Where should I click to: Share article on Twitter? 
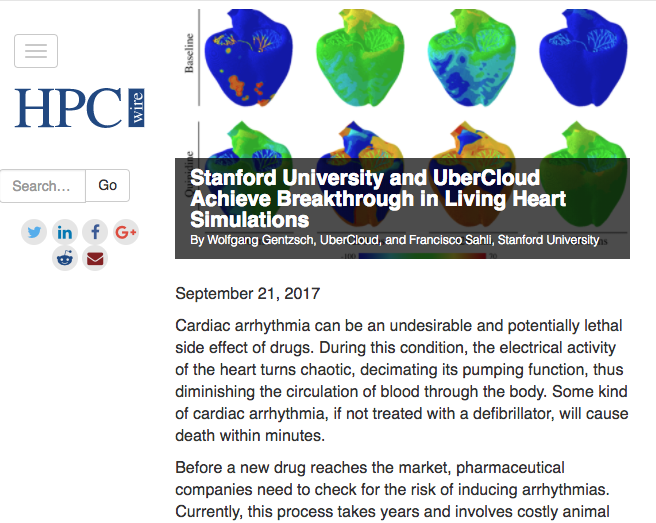click(x=35, y=232)
